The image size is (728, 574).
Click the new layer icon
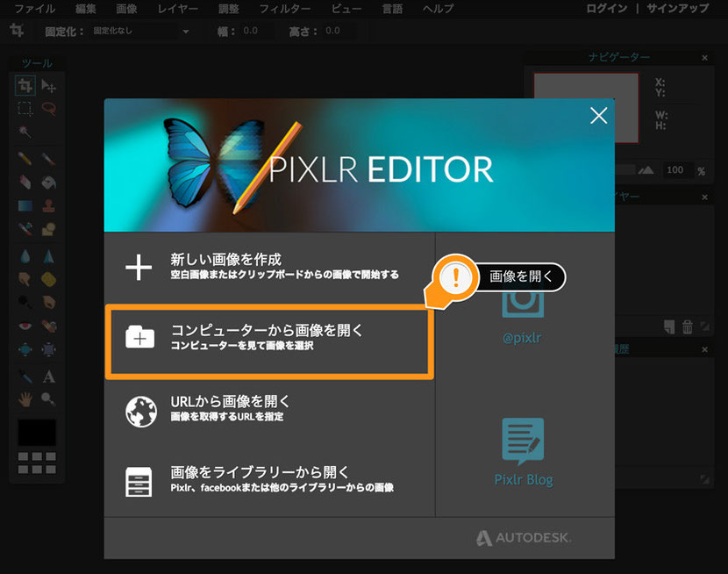click(669, 327)
